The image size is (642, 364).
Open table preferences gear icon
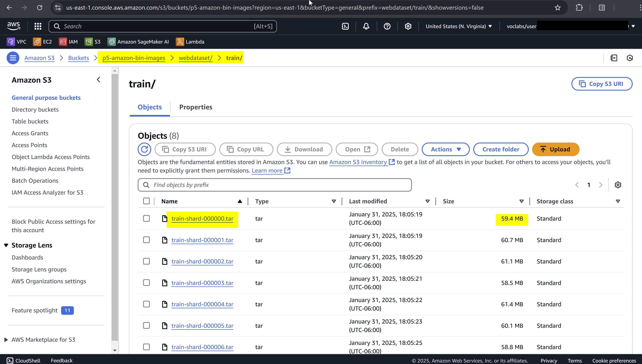(x=618, y=185)
